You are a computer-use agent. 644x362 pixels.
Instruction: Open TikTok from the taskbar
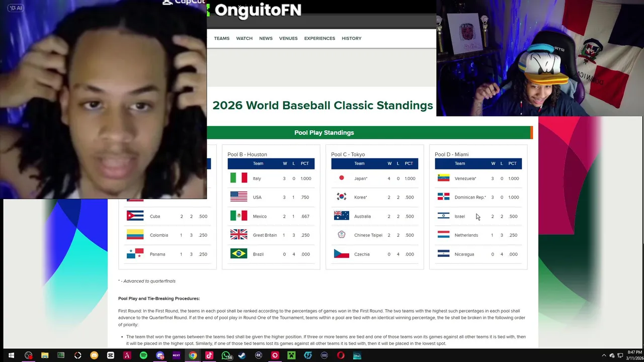coord(209,355)
